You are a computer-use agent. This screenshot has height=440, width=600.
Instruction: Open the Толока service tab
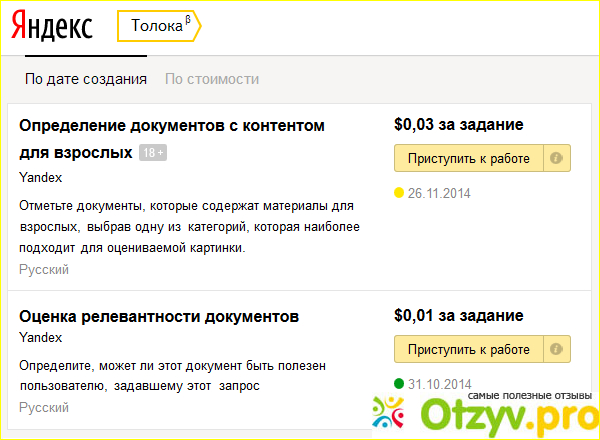157,26
